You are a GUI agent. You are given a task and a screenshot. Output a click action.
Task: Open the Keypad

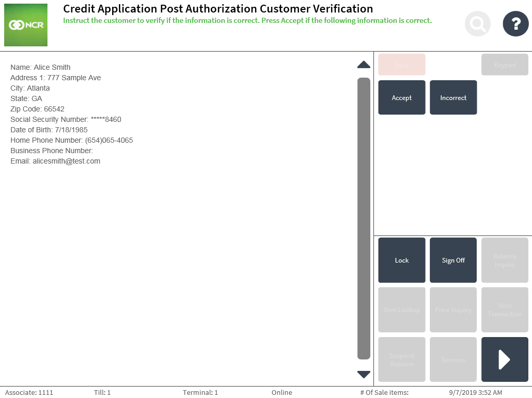[504, 65]
